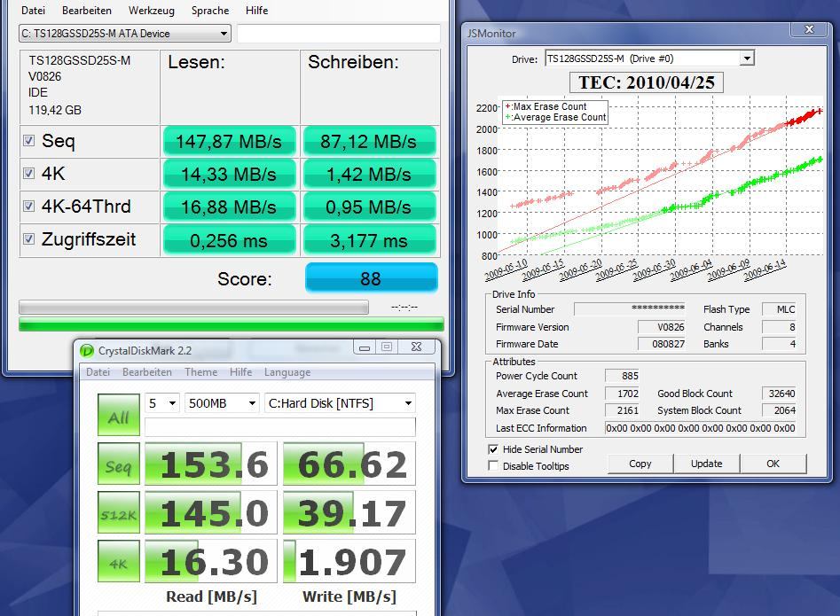Click the read access time 0,256 ms
This screenshot has height=616, width=840.
[x=229, y=240]
